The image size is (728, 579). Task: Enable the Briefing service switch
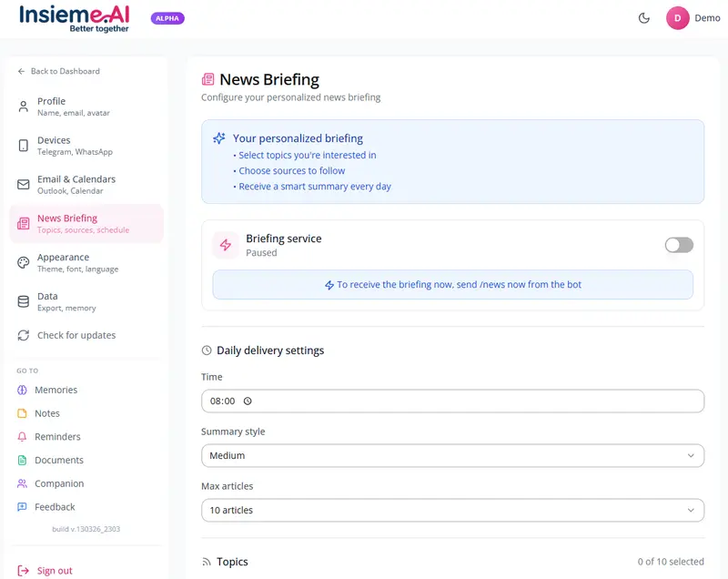(679, 245)
